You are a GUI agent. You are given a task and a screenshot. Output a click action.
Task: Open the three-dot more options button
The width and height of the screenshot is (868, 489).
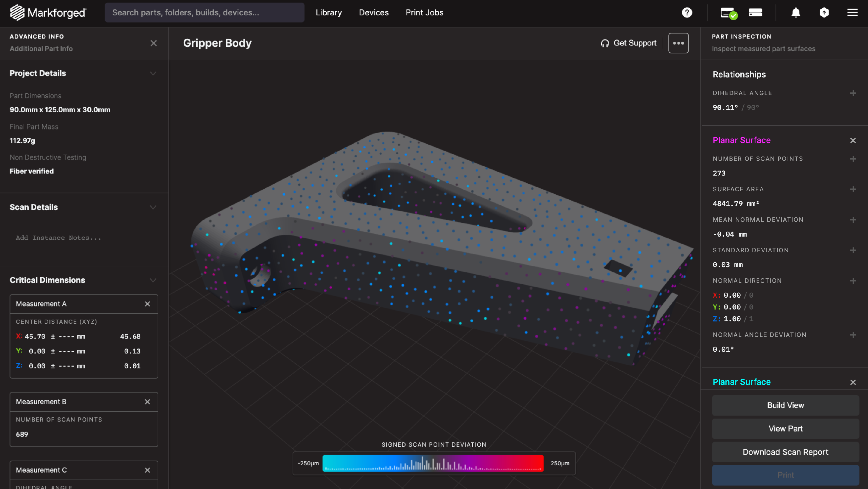678,43
